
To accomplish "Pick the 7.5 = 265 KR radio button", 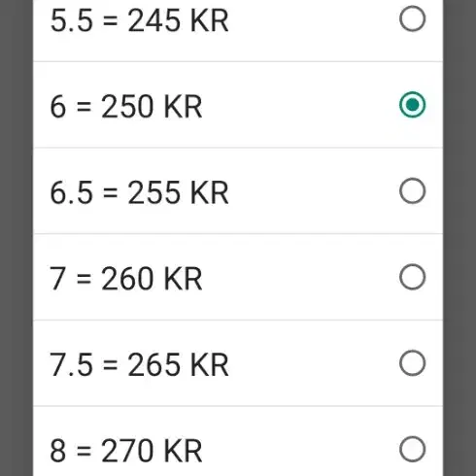I will [412, 363].
